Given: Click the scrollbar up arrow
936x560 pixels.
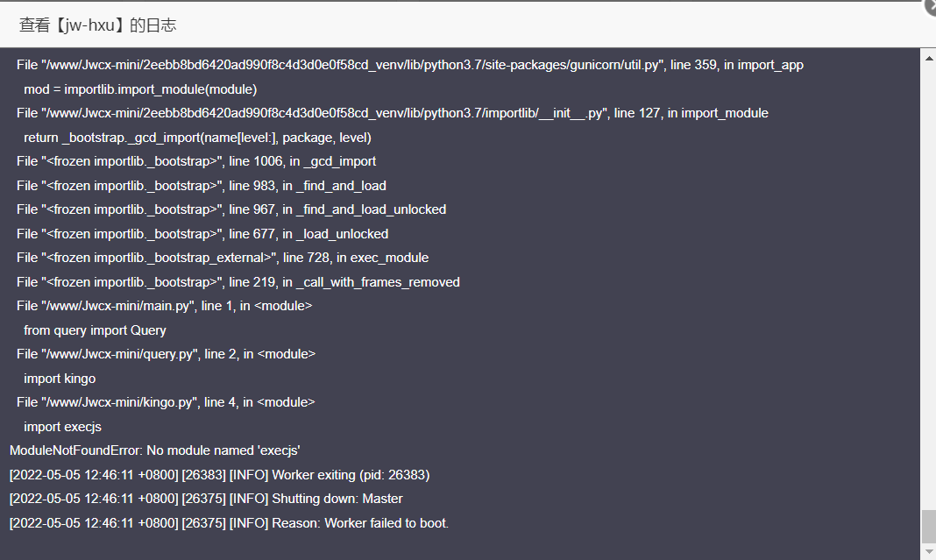Looking at the screenshot, I should click(929, 58).
